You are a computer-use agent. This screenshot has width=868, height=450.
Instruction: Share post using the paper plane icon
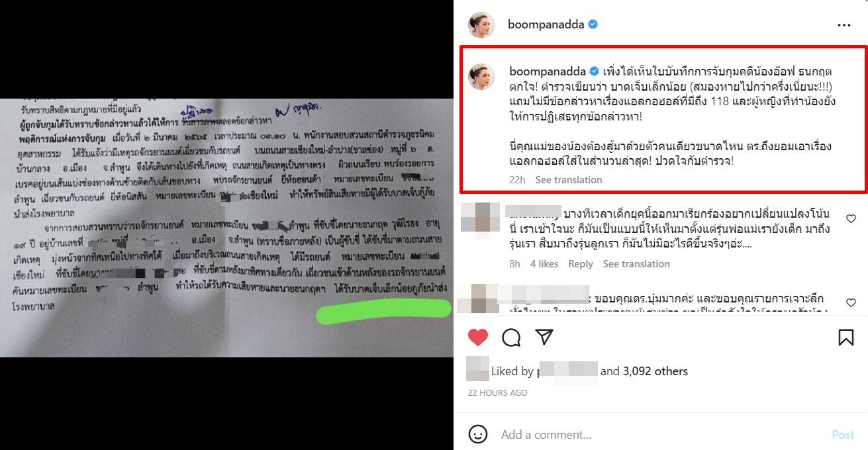[544, 337]
